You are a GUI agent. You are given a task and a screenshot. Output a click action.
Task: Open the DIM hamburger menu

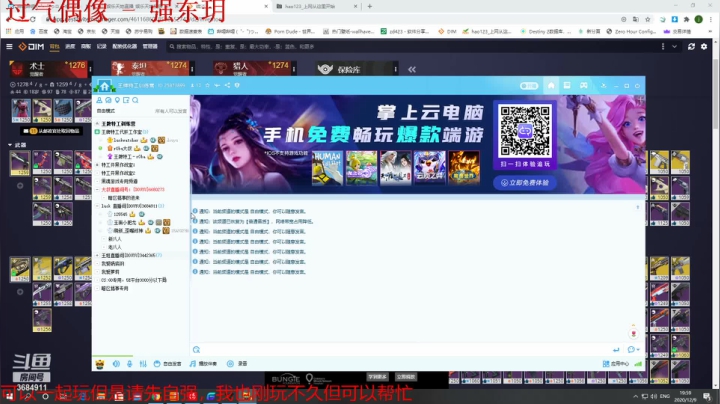click(9, 46)
